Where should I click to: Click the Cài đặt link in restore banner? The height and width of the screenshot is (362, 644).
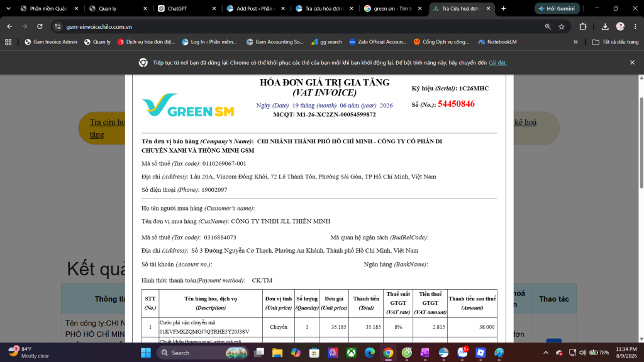tap(497, 63)
